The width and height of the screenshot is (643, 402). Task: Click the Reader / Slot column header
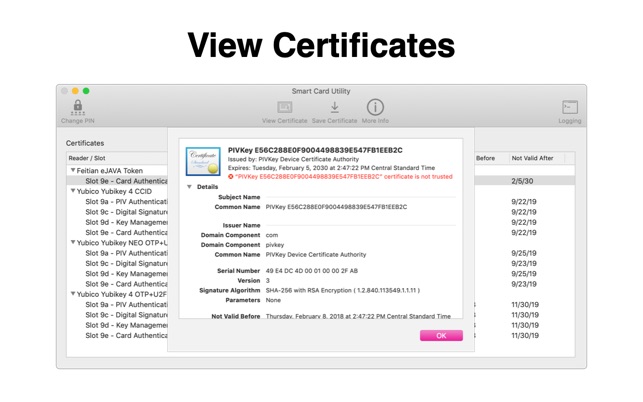pyautogui.click(x=87, y=158)
